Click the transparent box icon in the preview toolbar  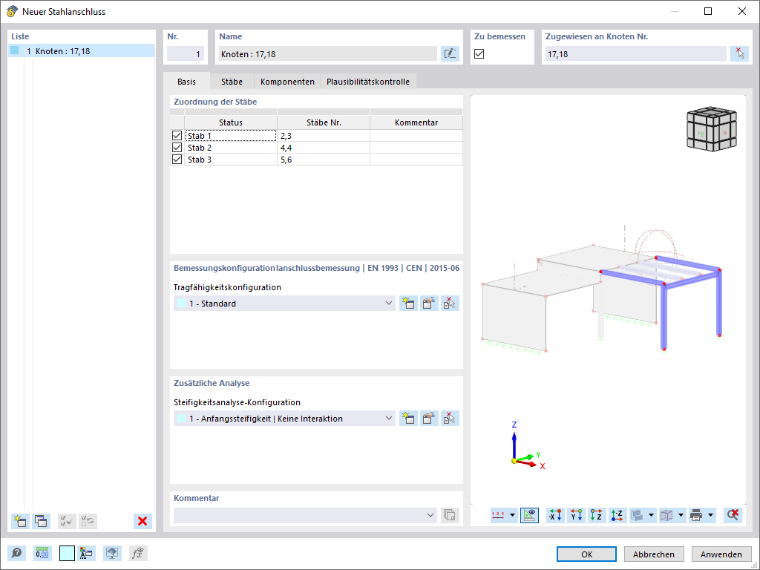tap(667, 515)
